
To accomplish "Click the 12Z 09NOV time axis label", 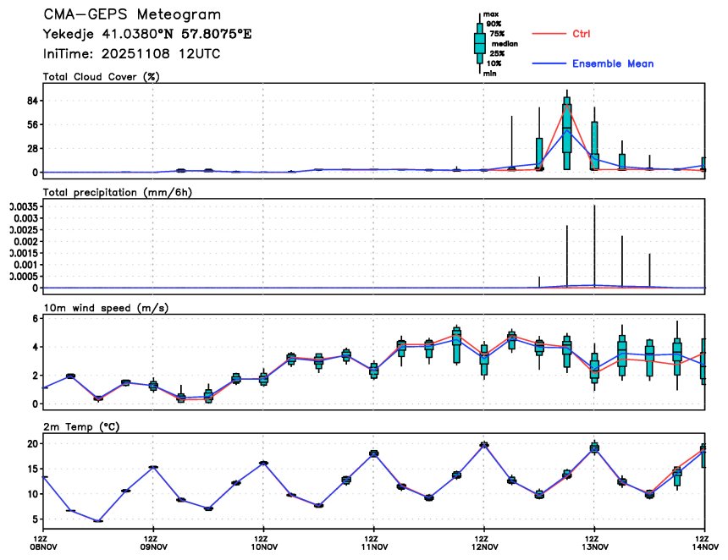I will [x=152, y=541].
